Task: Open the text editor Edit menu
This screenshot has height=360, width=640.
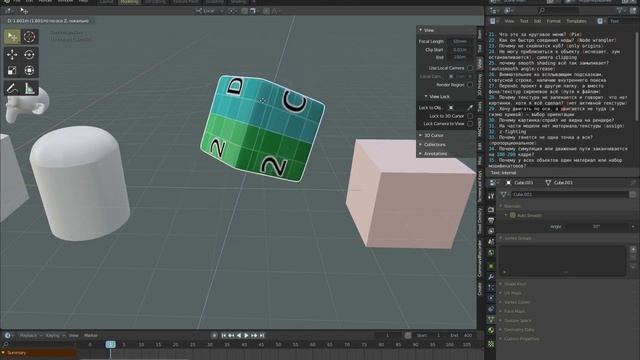Action: point(537,21)
